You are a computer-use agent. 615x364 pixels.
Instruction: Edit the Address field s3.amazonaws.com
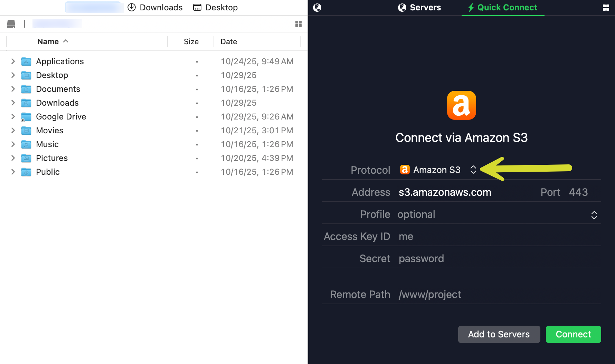[x=445, y=192]
